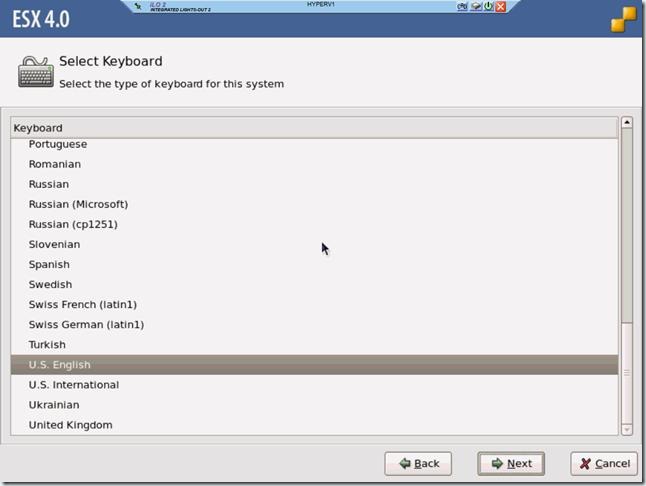Screen dimensions: 646x486
Task: Choose Russian (cp1251) layout
Action: 314,224
